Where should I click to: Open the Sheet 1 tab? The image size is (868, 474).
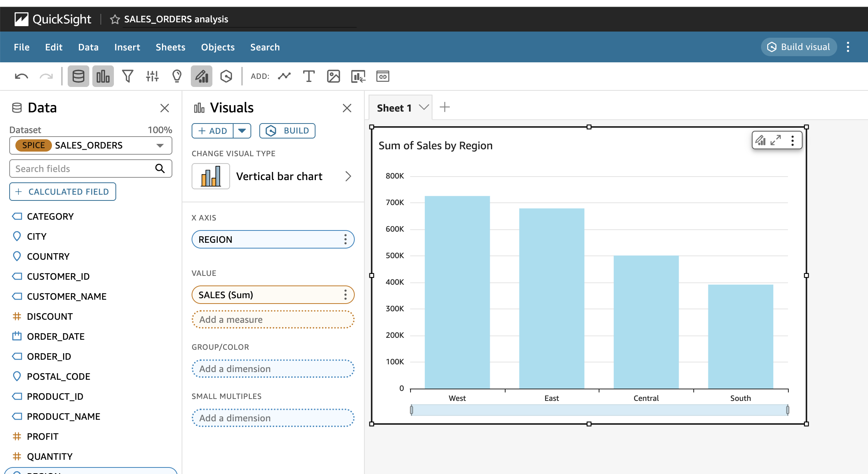tap(394, 108)
